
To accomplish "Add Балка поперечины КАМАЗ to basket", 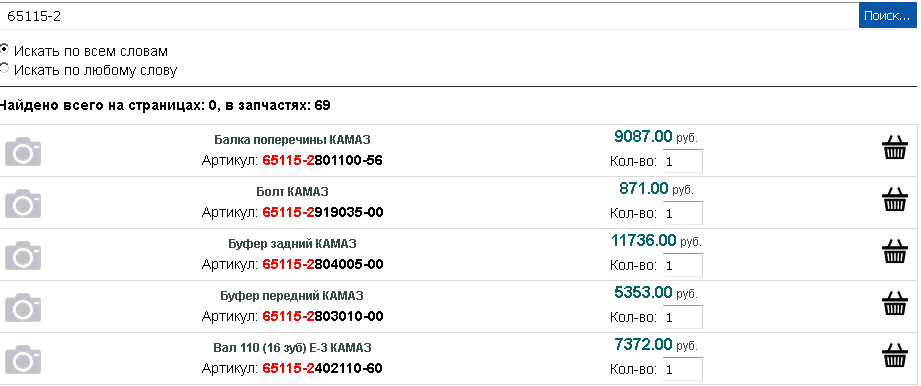I will pyautogui.click(x=895, y=147).
